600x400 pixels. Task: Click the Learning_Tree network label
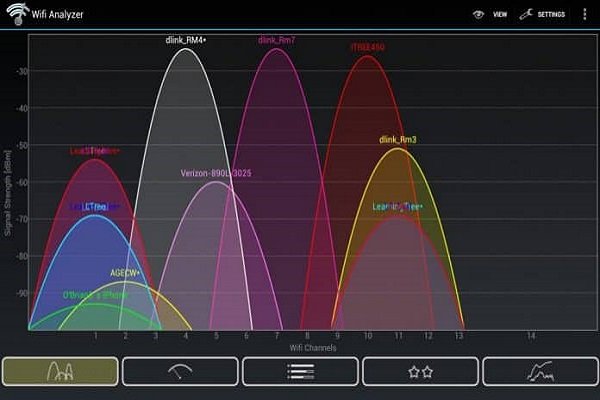(x=397, y=207)
